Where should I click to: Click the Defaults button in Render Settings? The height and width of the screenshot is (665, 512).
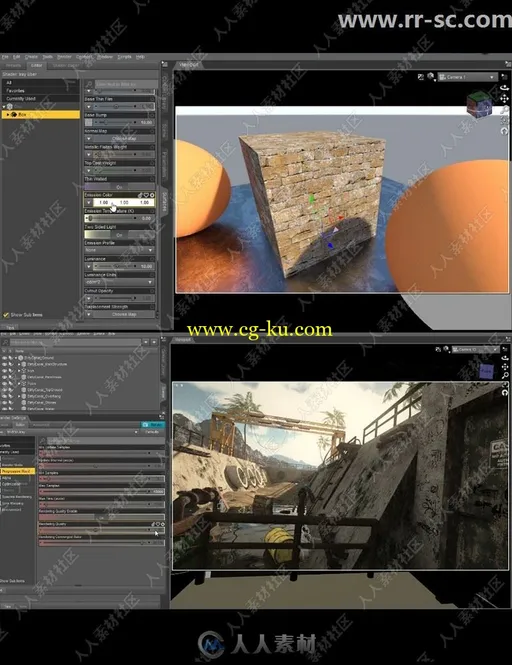(152, 432)
